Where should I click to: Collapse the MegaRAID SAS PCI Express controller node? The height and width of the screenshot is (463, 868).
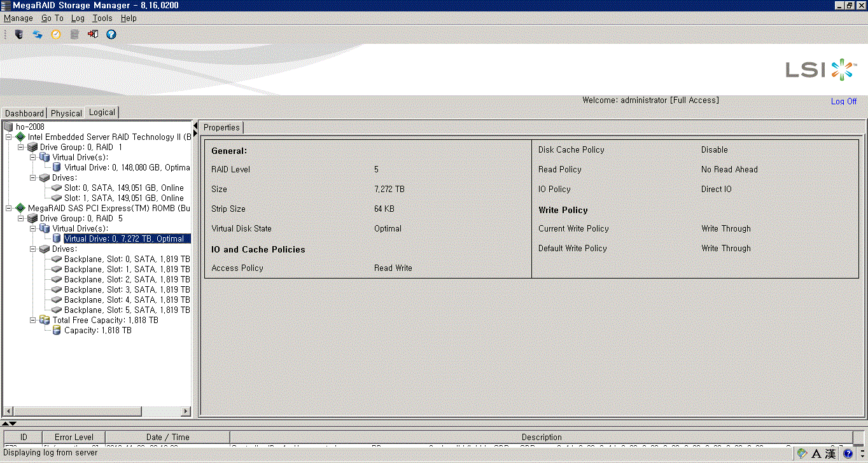[8, 208]
